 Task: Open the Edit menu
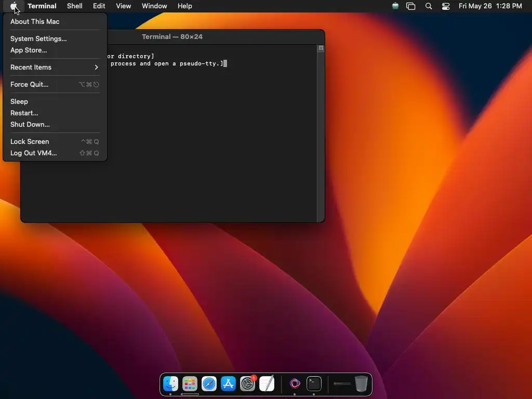[99, 6]
